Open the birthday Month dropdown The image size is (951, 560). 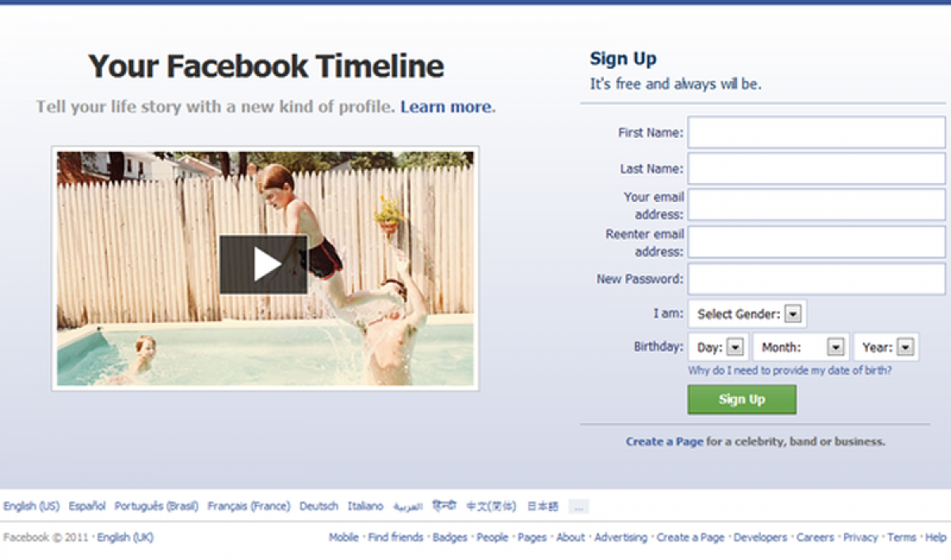click(x=800, y=347)
